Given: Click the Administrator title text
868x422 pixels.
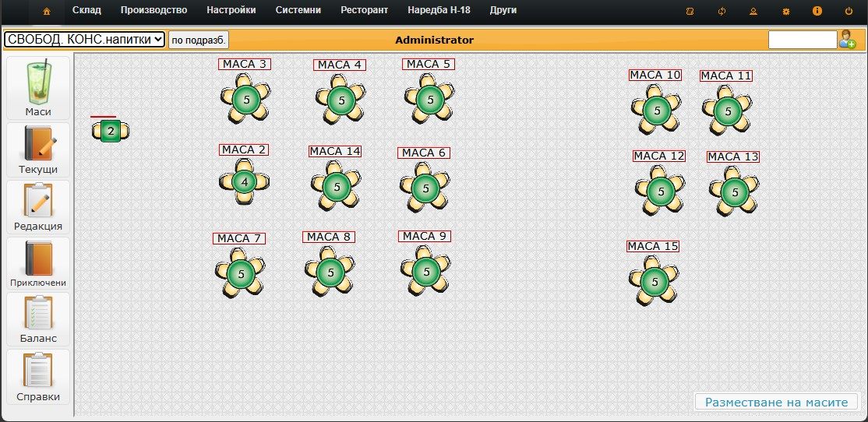Looking at the screenshot, I should click(435, 40).
